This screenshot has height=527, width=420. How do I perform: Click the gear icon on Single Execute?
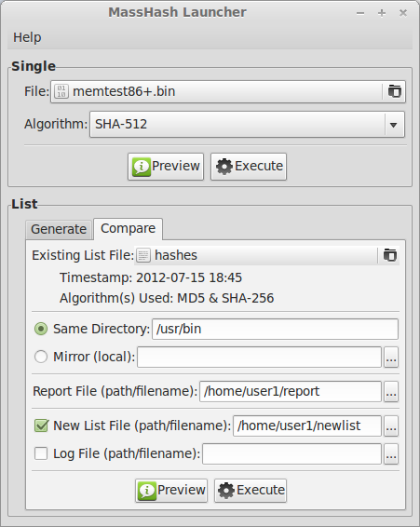[x=224, y=167]
